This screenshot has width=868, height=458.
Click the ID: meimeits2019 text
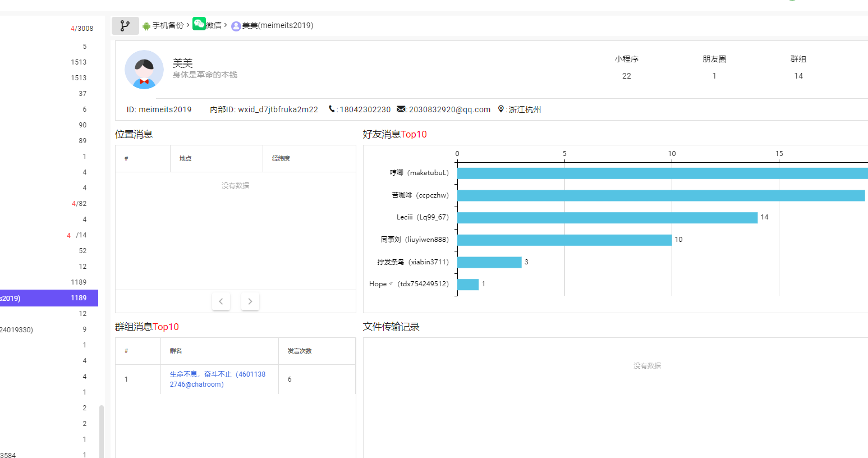tap(159, 109)
